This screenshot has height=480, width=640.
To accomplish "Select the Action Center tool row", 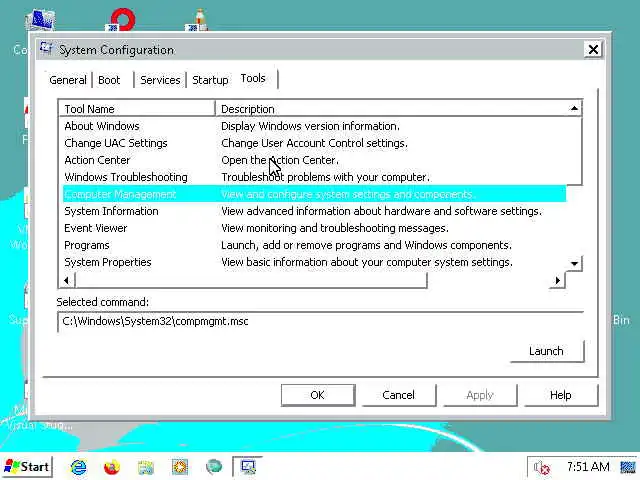I will pos(314,160).
